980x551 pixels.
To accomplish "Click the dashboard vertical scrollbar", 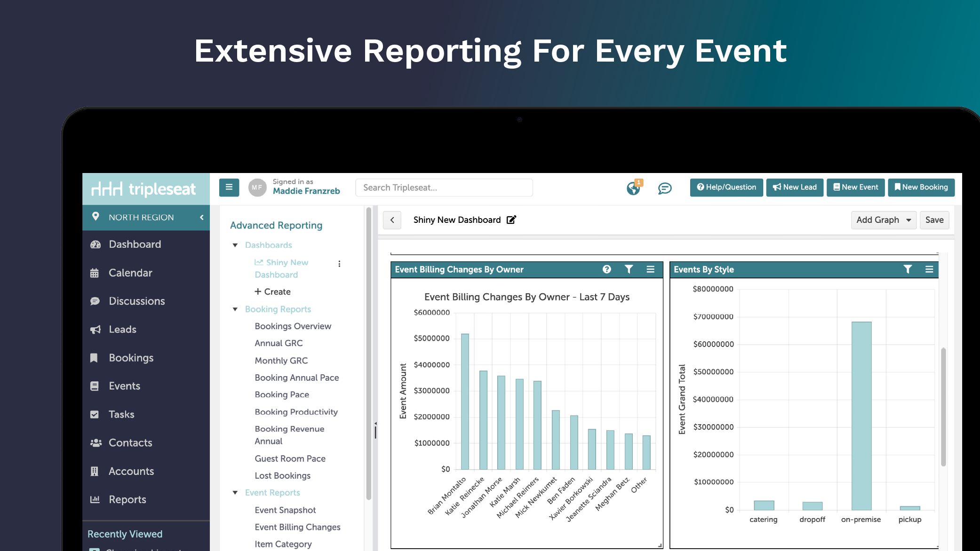I will [943, 407].
